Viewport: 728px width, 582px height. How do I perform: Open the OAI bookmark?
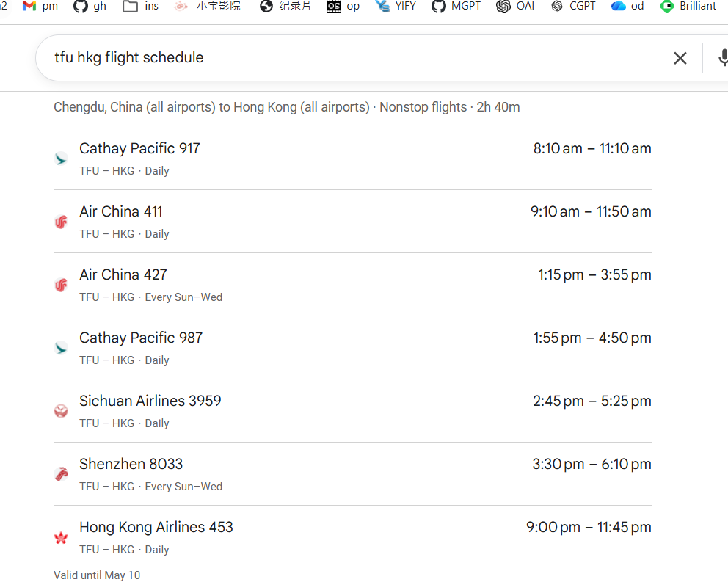tap(515, 6)
